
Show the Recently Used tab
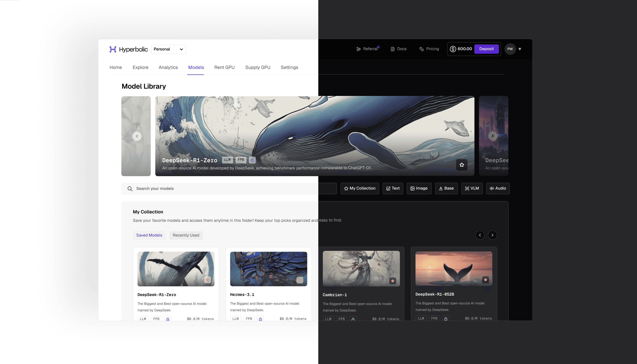[x=186, y=235]
